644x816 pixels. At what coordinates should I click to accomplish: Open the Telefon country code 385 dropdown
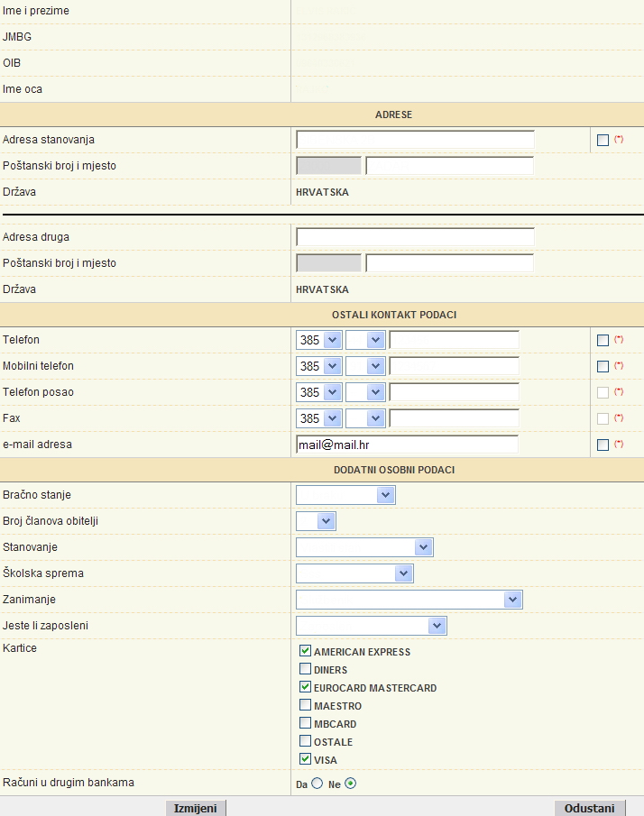tap(319, 340)
